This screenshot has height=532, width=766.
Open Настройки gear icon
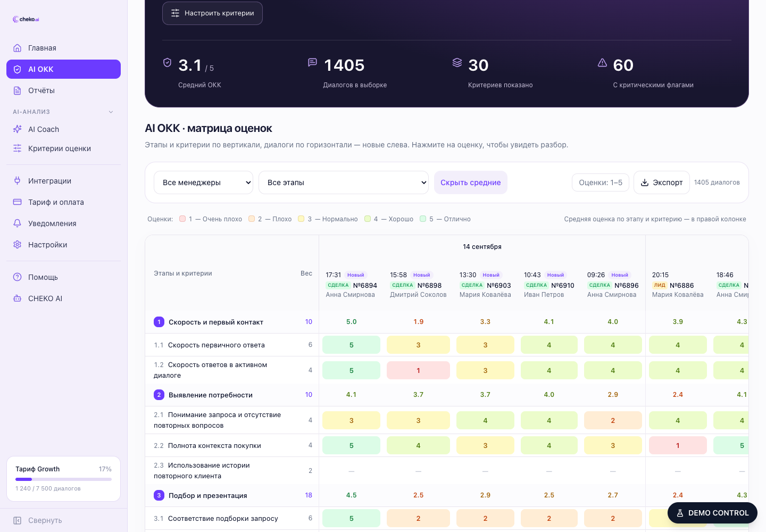[x=18, y=245]
